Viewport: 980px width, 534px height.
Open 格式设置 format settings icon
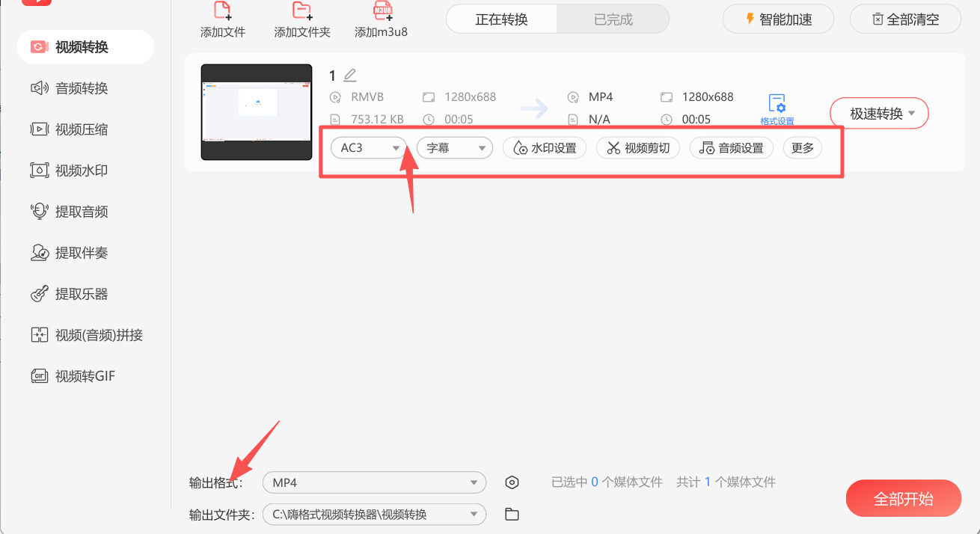[x=777, y=110]
